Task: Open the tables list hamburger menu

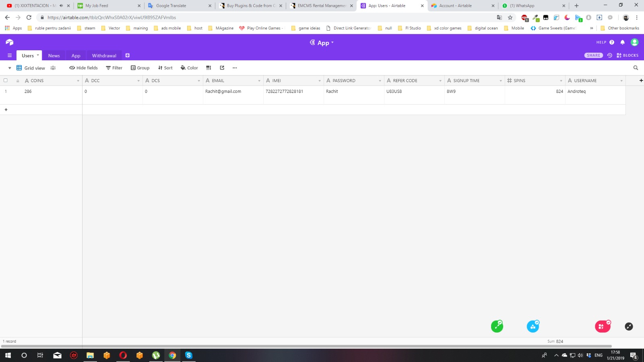Action: coord(10,56)
